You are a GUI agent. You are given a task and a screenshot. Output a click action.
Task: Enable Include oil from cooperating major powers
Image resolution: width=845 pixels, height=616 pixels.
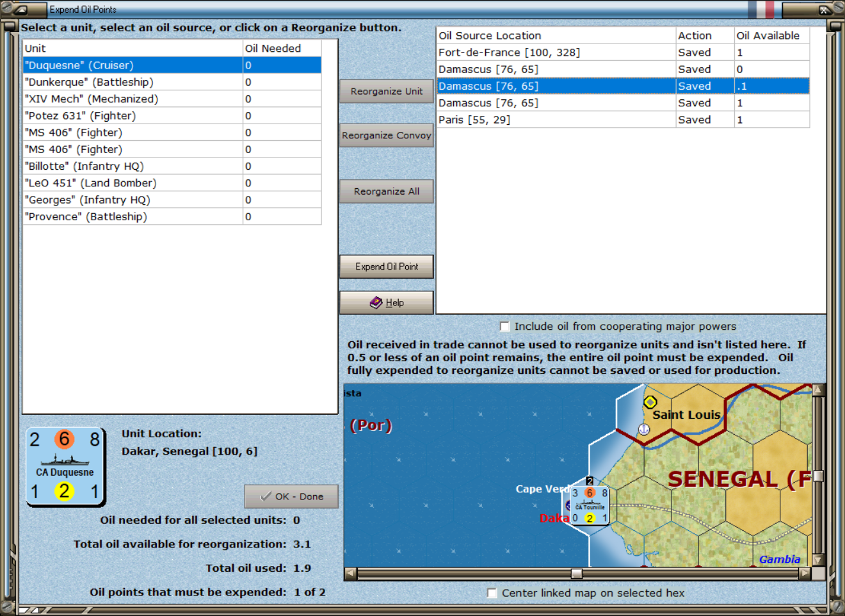tap(504, 327)
